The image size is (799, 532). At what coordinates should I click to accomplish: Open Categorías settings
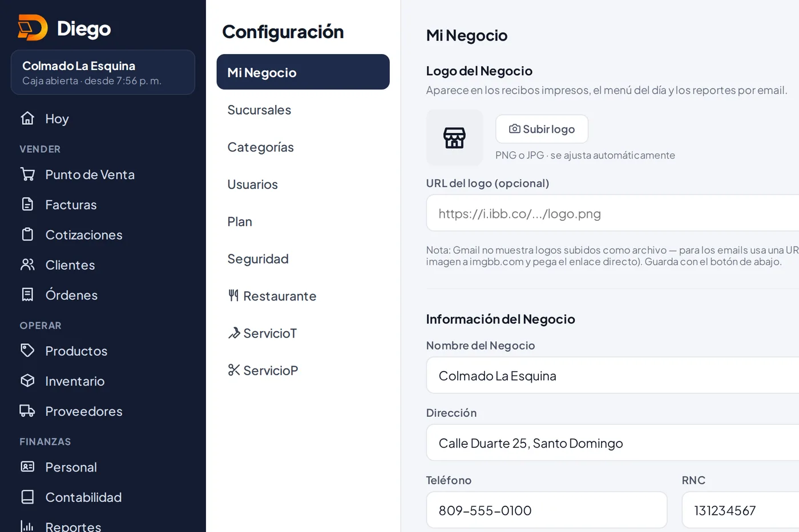(303, 147)
